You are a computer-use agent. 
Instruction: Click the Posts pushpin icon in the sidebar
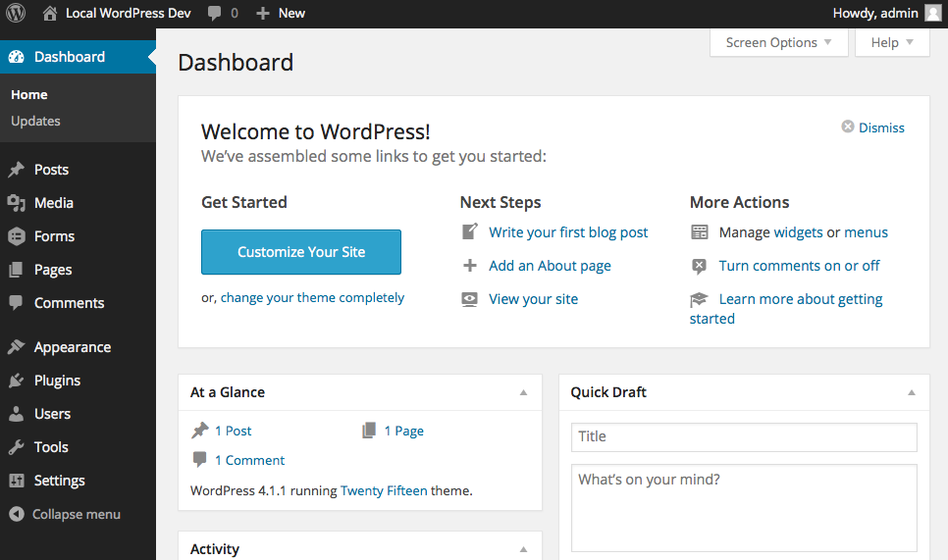17,170
